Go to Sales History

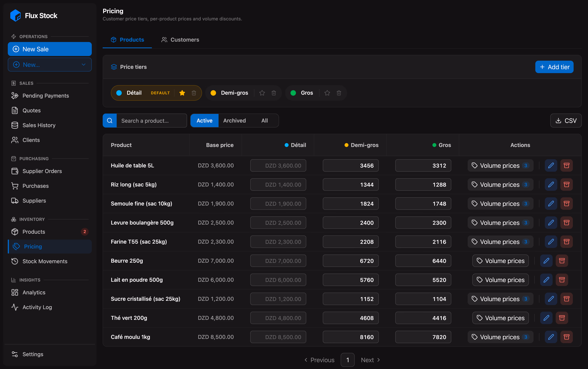tap(50, 125)
